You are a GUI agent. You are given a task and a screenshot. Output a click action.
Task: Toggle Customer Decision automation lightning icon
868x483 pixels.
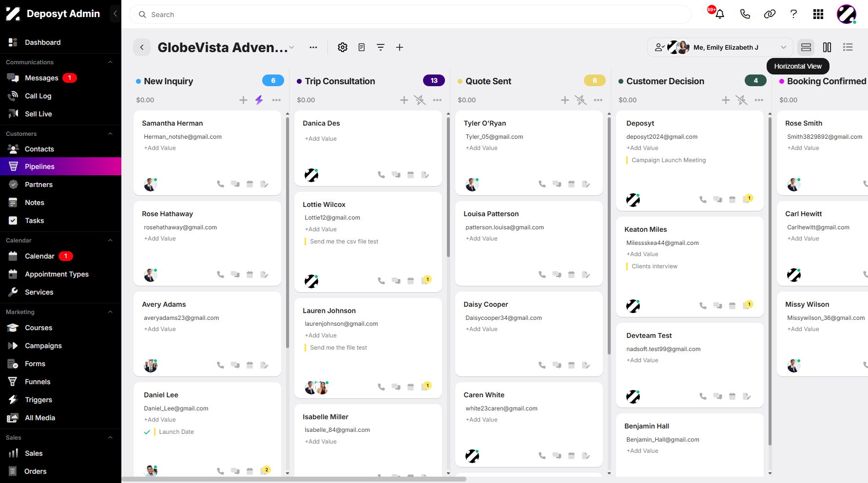pos(741,100)
